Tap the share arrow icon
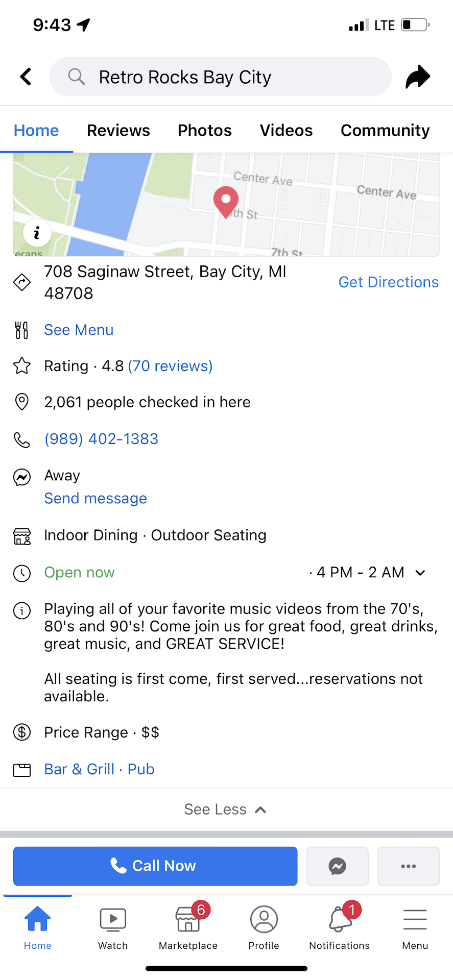Viewport: 453px width, 980px height. tap(418, 77)
